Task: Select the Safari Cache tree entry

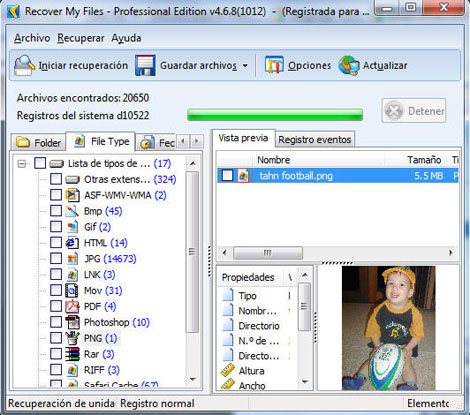Action: click(121, 385)
